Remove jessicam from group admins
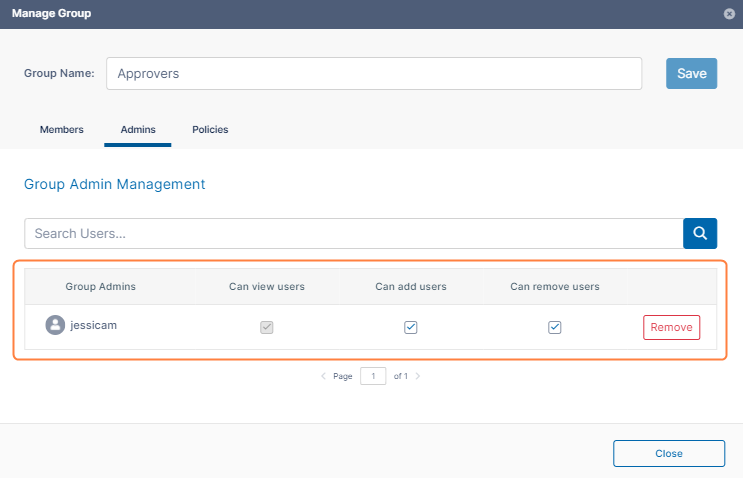 pyautogui.click(x=671, y=327)
